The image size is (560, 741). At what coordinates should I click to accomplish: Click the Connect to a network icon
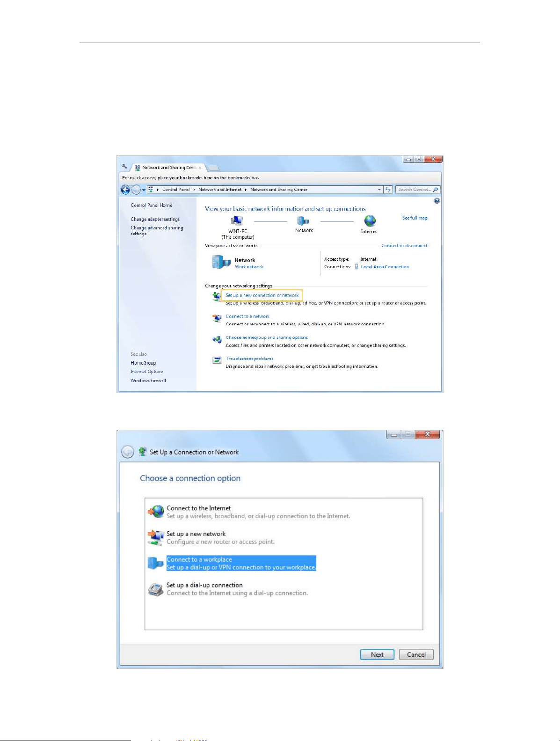[217, 318]
